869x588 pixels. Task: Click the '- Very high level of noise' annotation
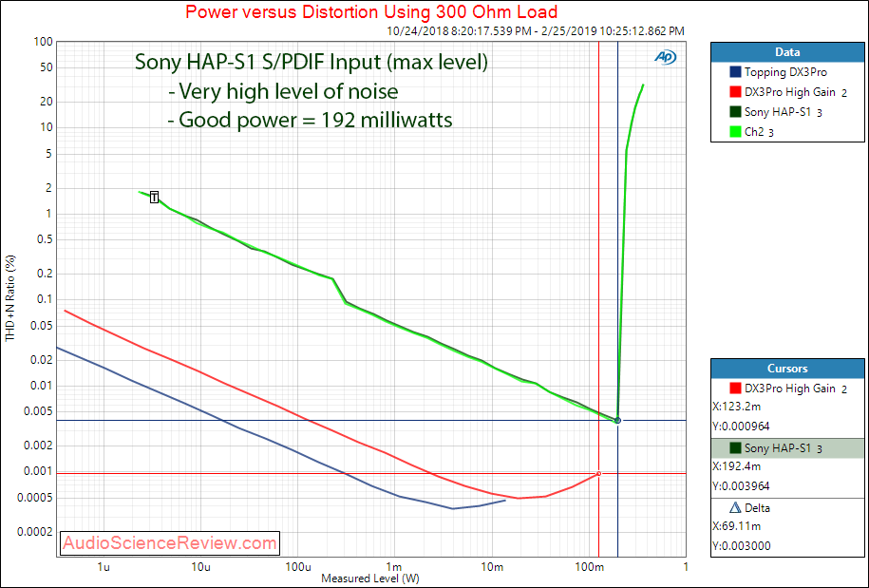(x=283, y=90)
